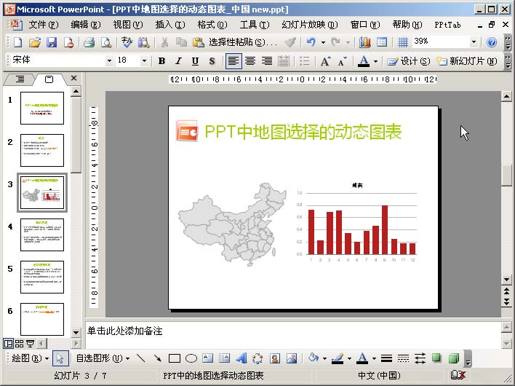The height and width of the screenshot is (386, 515).
Task: Click the Help question mark icon
Action: tap(492, 42)
